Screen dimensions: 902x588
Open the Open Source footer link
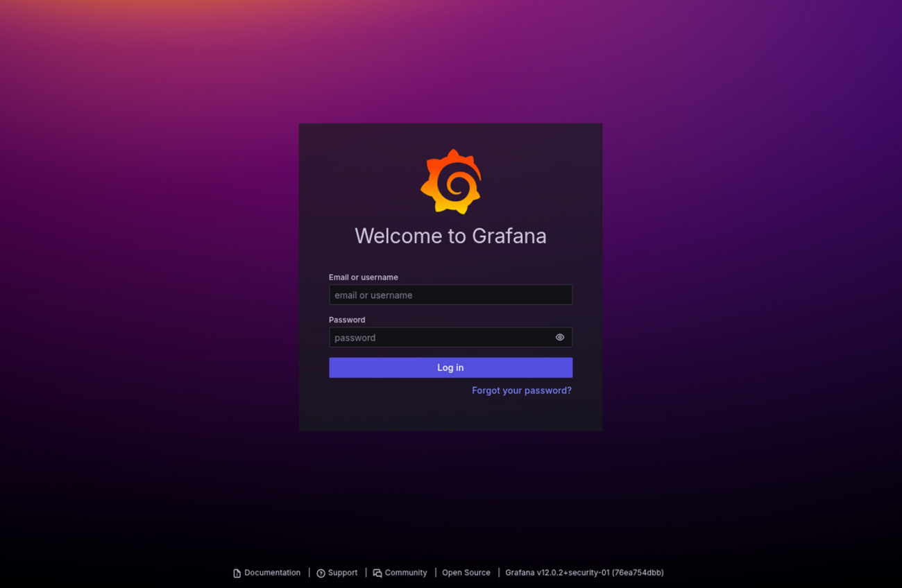pyautogui.click(x=466, y=573)
